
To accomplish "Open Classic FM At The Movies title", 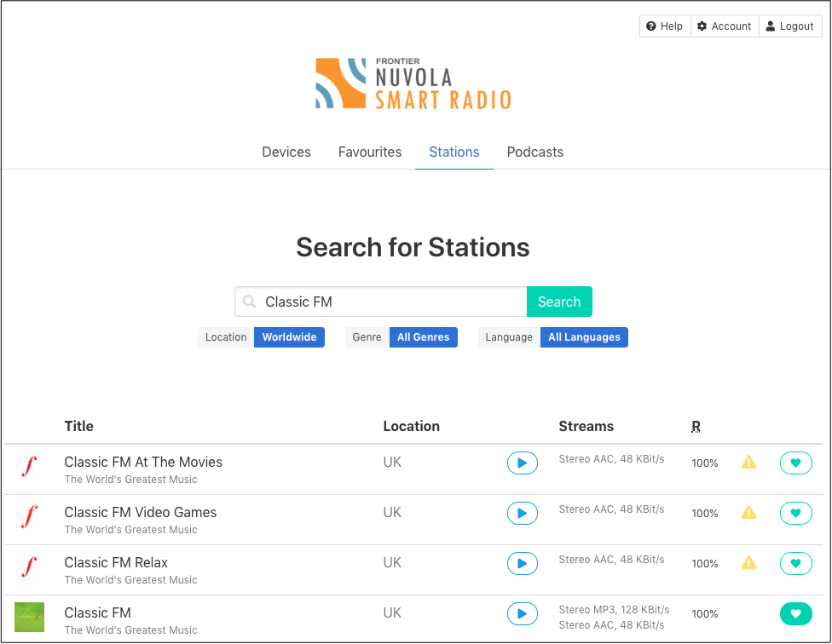I will (143, 463).
